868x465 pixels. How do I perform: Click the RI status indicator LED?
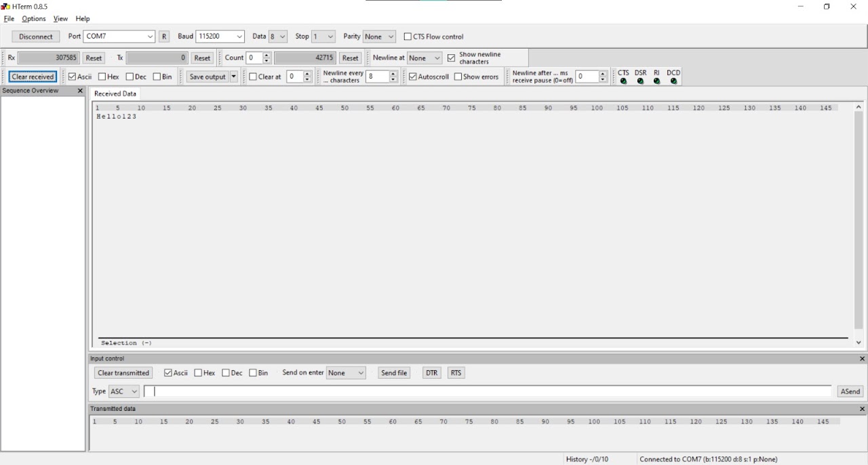[x=656, y=81]
